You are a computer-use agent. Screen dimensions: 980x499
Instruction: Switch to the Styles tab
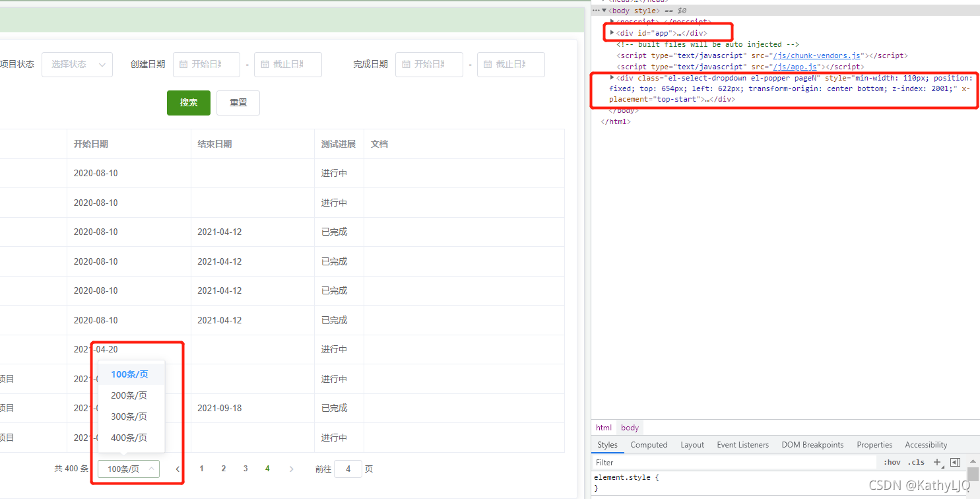607,445
